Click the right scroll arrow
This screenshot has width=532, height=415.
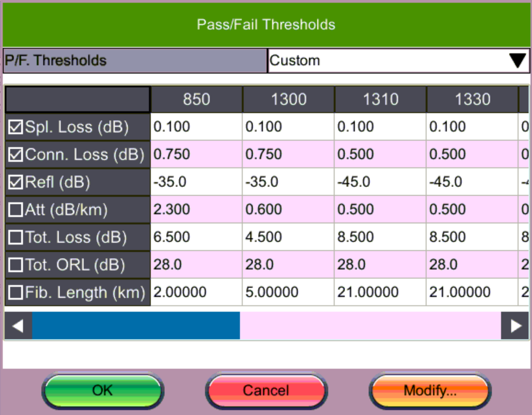click(x=515, y=326)
